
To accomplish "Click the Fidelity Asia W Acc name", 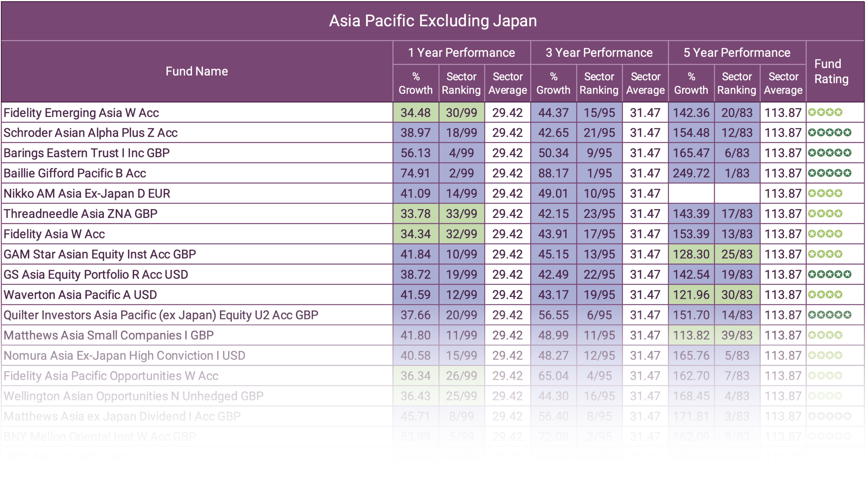I will pos(54,234).
